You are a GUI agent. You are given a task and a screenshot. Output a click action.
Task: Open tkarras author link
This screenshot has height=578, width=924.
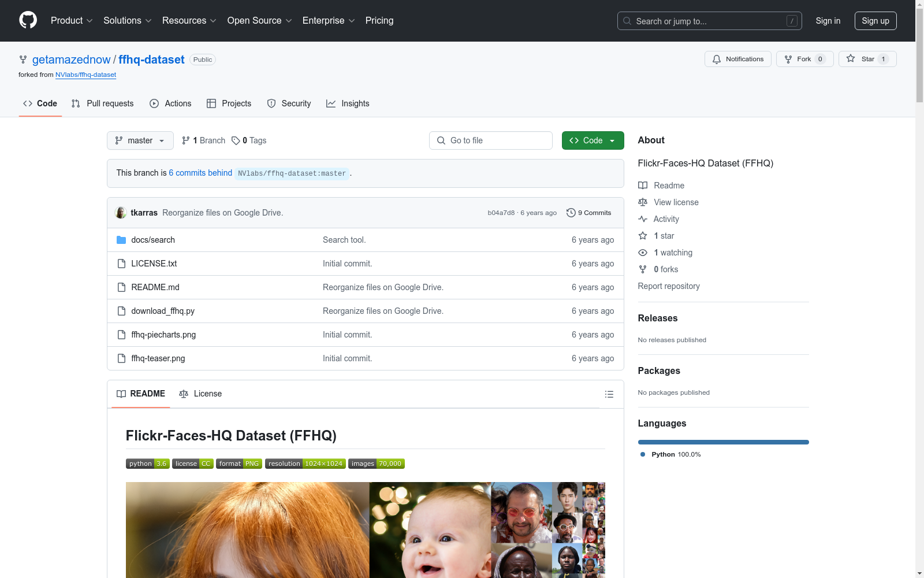click(x=144, y=213)
